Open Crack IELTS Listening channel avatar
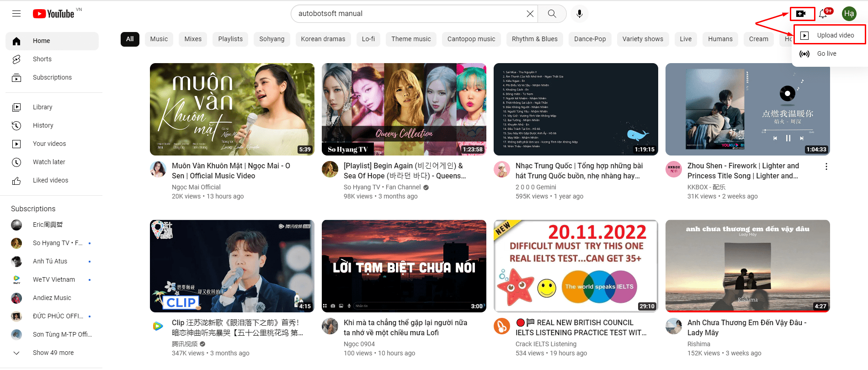The height and width of the screenshot is (370, 868). [x=502, y=326]
